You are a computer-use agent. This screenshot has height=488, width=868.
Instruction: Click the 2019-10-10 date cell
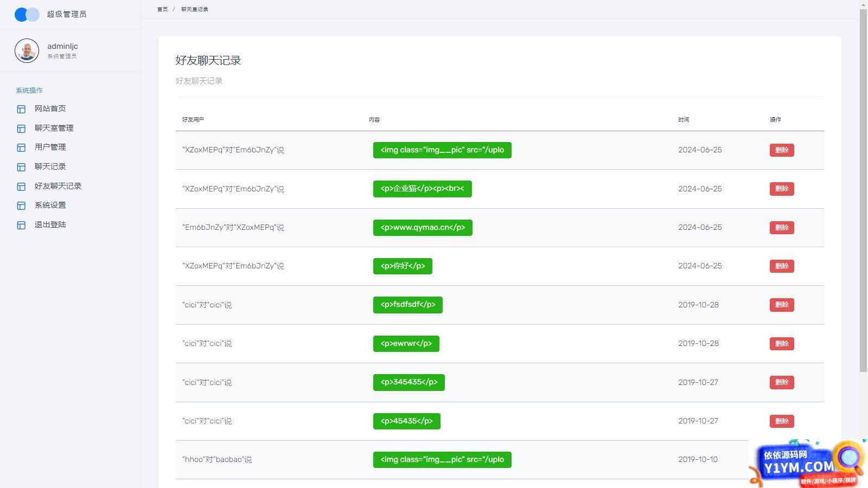coord(698,460)
